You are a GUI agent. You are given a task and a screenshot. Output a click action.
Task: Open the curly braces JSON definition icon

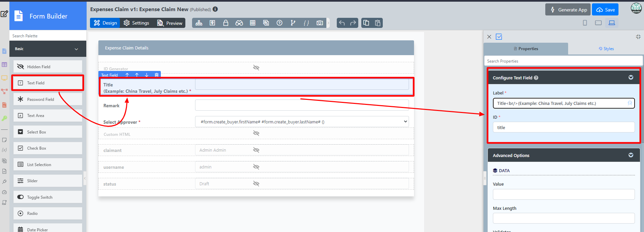[x=306, y=23]
